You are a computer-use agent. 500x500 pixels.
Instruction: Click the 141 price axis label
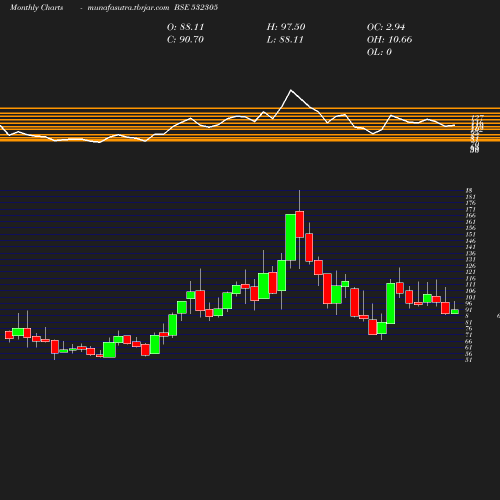(470, 247)
